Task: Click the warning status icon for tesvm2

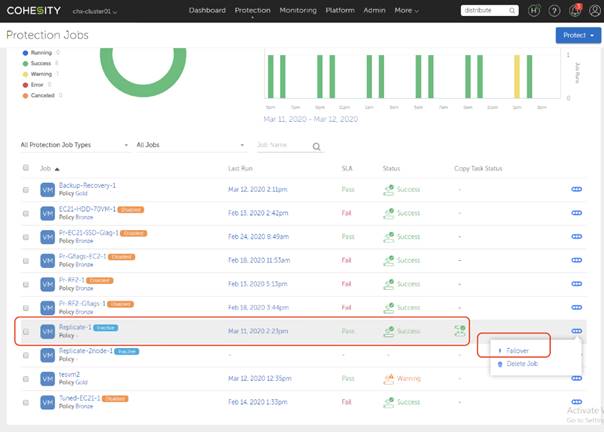Action: 389,379
